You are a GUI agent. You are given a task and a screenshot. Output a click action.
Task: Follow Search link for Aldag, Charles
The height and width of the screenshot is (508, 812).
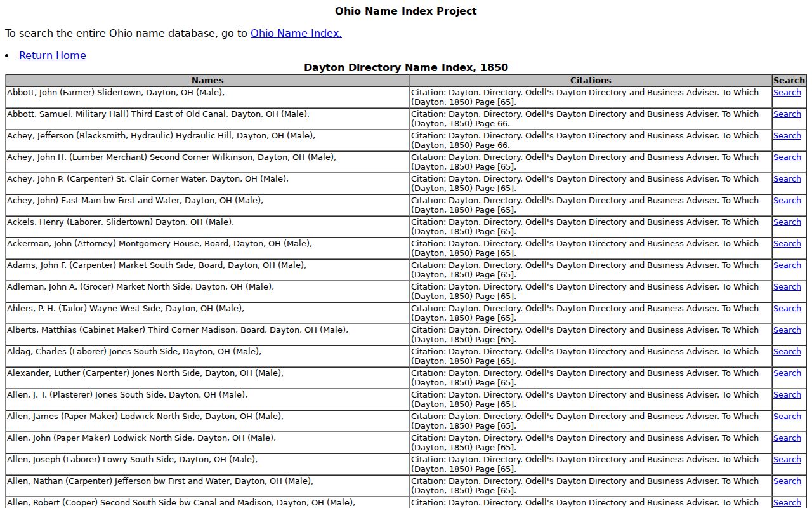point(787,352)
